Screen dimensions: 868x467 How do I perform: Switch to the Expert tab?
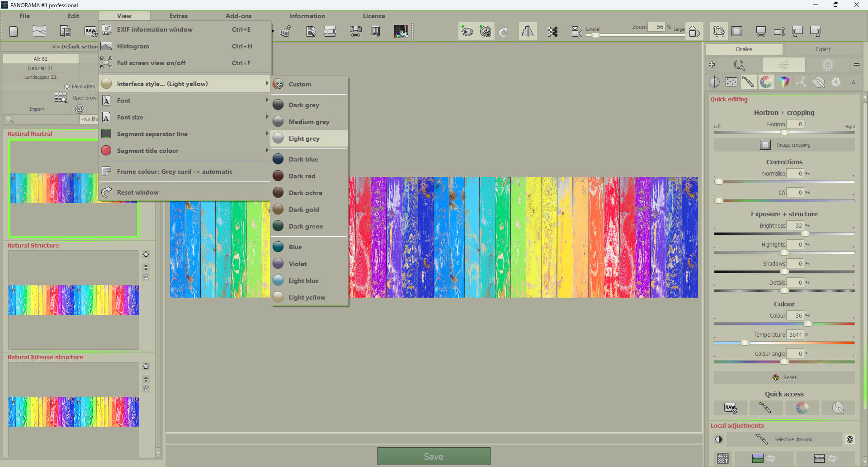tap(822, 49)
